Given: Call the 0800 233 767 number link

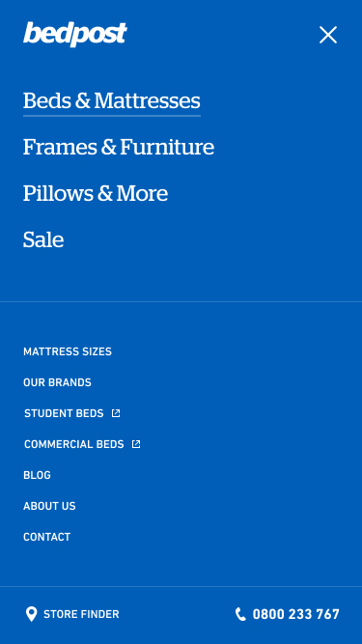Looking at the screenshot, I should (296, 614).
